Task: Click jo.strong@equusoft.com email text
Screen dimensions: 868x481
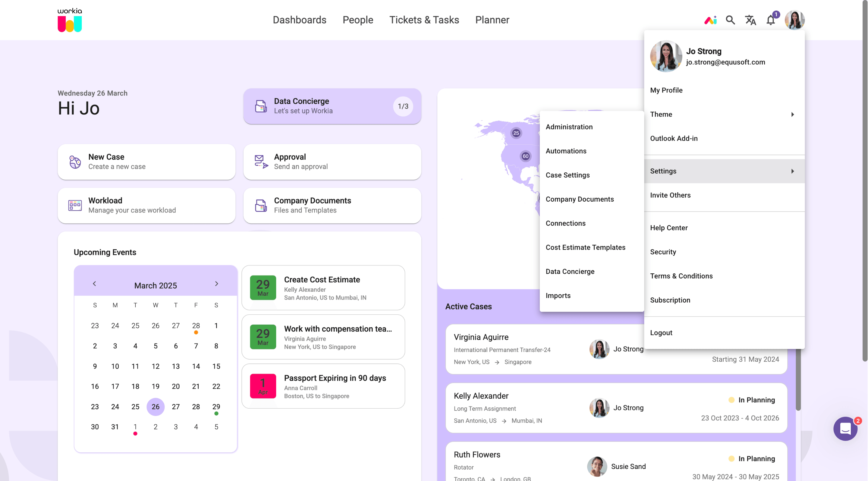Action: coord(725,62)
